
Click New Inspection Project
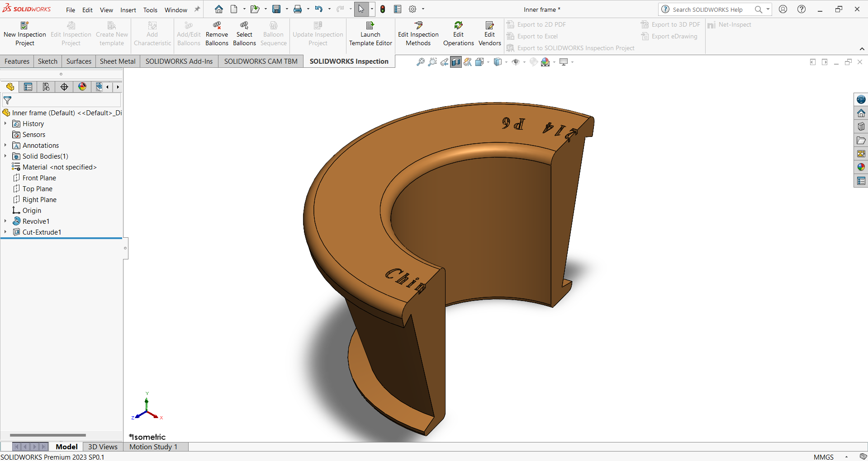pos(25,34)
